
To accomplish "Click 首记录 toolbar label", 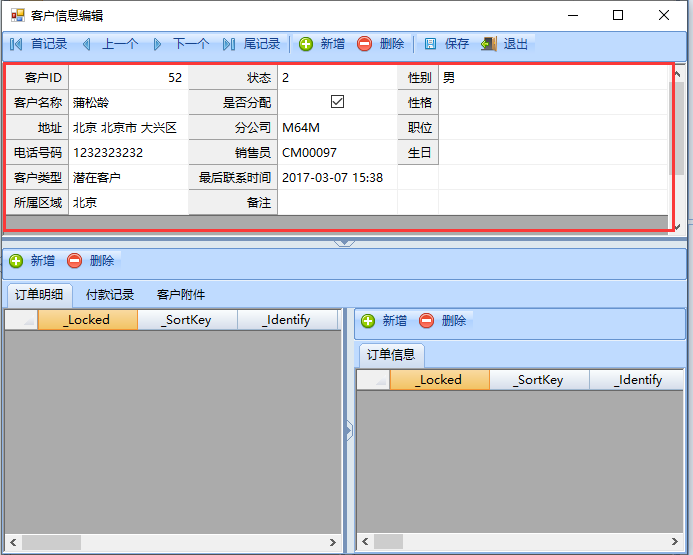I will 49,44.
